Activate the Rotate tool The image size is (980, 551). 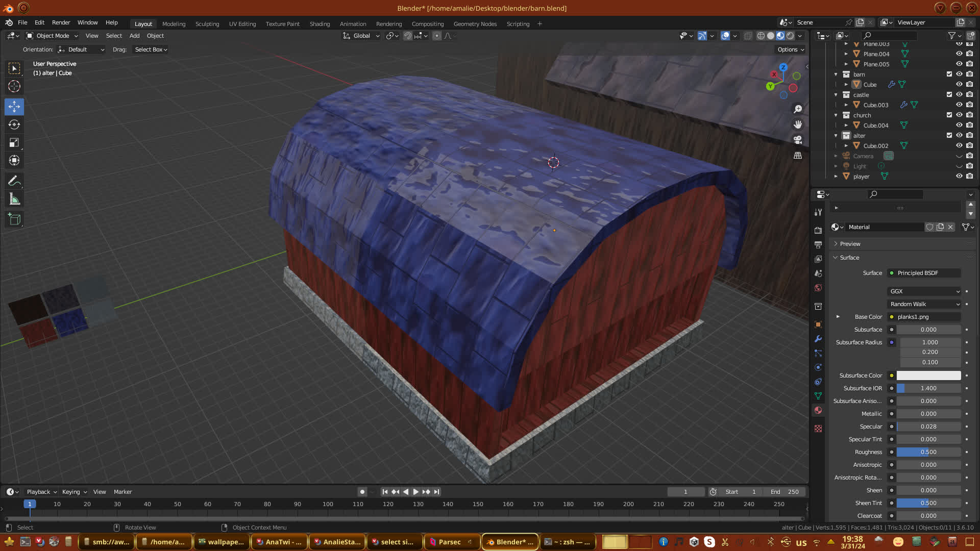[14, 124]
